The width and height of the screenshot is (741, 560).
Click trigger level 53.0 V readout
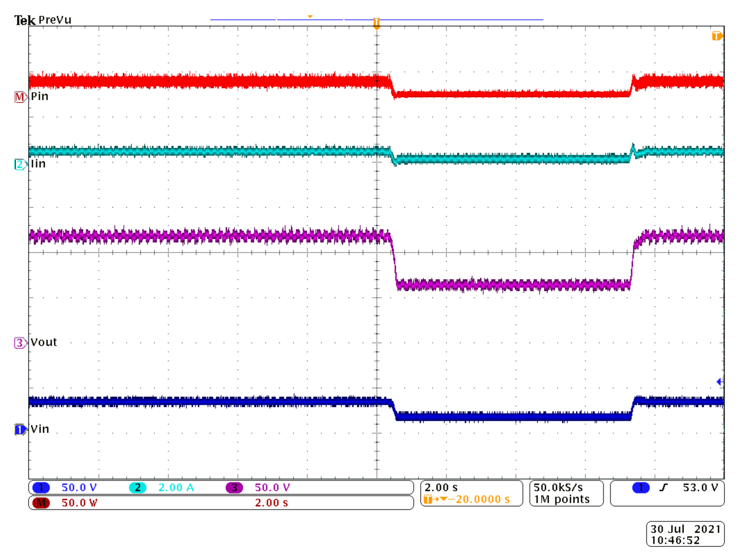pos(700,488)
